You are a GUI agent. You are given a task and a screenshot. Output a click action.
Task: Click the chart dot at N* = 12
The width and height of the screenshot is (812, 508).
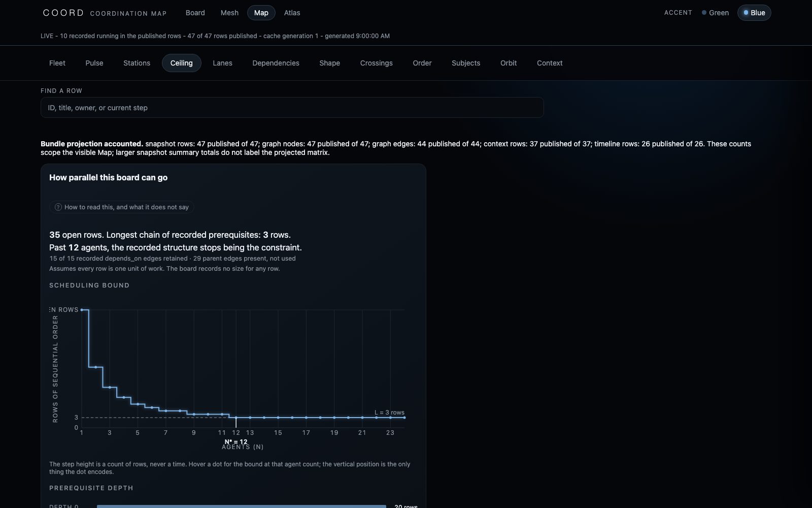pos(236,418)
